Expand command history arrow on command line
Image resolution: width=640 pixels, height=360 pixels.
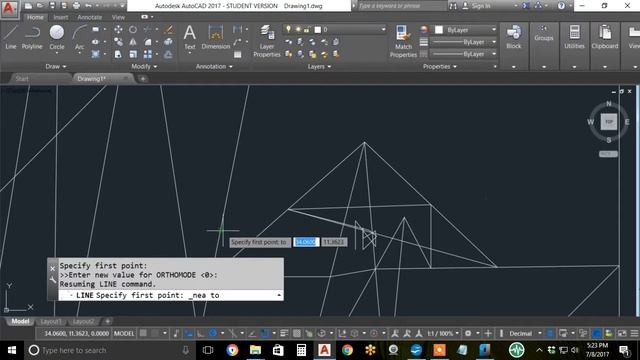[x=279, y=295]
